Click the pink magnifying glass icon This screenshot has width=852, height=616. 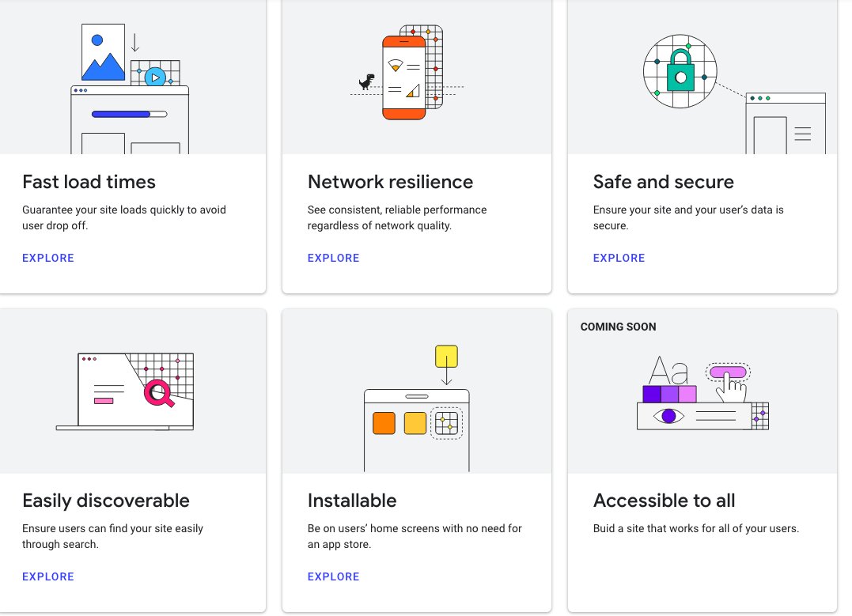tap(159, 393)
